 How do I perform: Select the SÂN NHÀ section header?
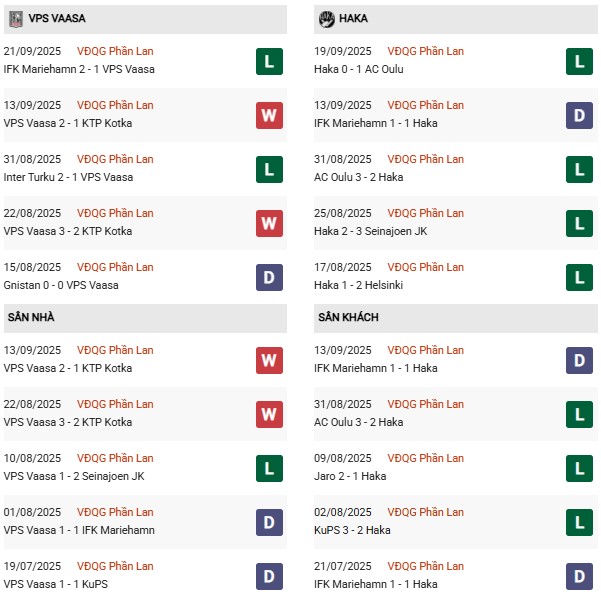(145, 318)
